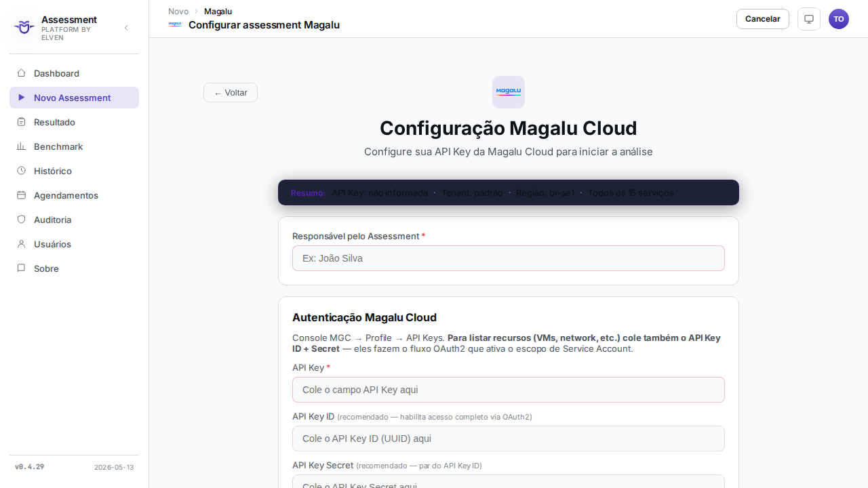Screen dimensions: 868x488
Task: Open Auditoria section
Action: pyautogui.click(x=74, y=220)
